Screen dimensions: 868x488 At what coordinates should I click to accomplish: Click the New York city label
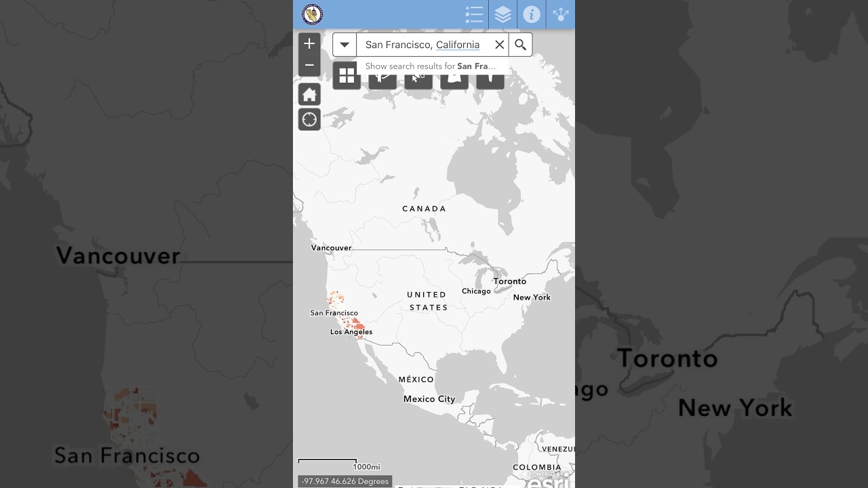point(532,298)
